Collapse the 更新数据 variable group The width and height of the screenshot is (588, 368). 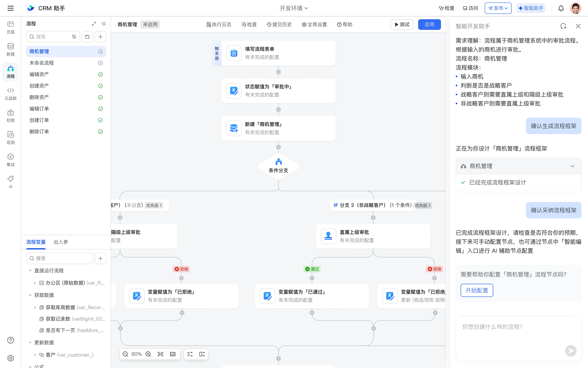click(x=30, y=343)
